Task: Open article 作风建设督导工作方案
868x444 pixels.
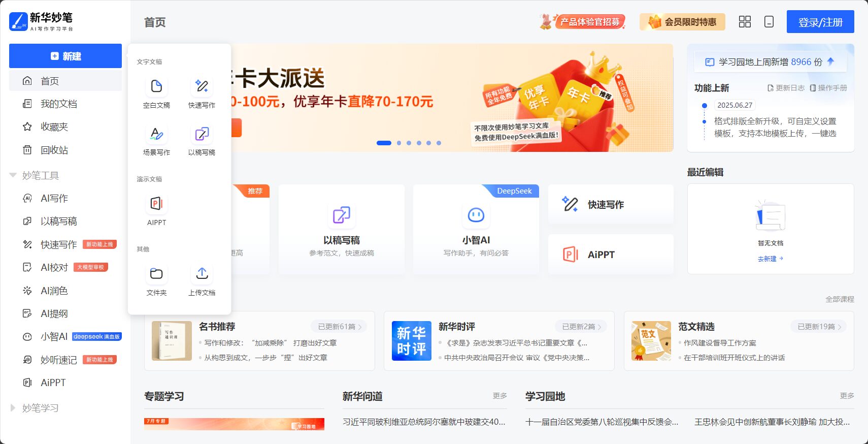Action: click(720, 343)
